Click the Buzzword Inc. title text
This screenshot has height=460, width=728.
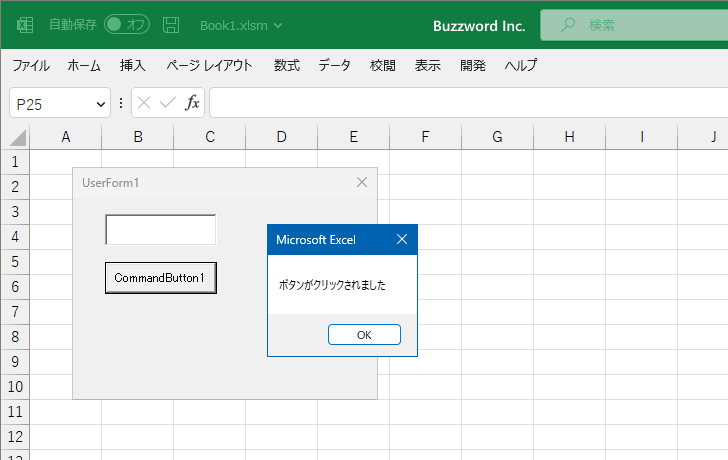(x=479, y=26)
